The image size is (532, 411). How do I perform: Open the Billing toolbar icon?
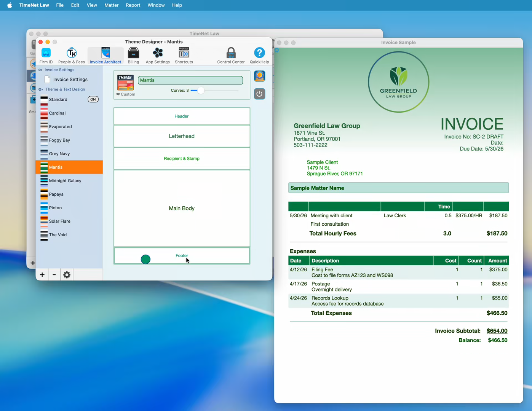(x=133, y=56)
